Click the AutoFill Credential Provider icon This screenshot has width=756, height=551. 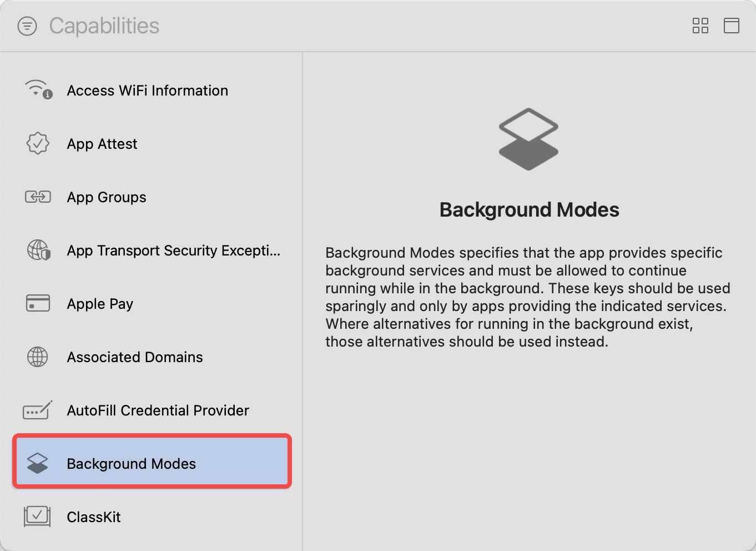[38, 410]
